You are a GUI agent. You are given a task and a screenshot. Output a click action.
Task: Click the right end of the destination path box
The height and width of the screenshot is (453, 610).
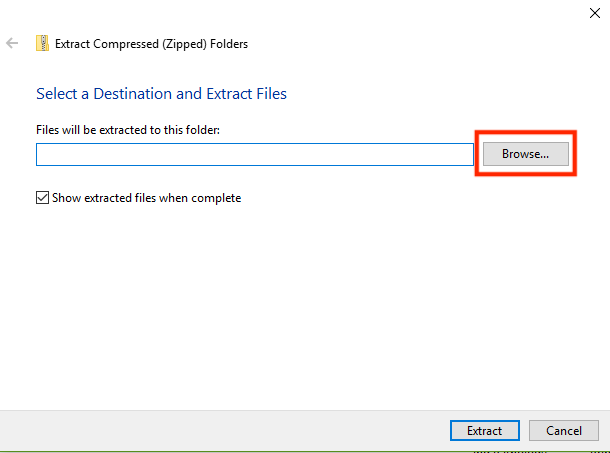click(465, 154)
